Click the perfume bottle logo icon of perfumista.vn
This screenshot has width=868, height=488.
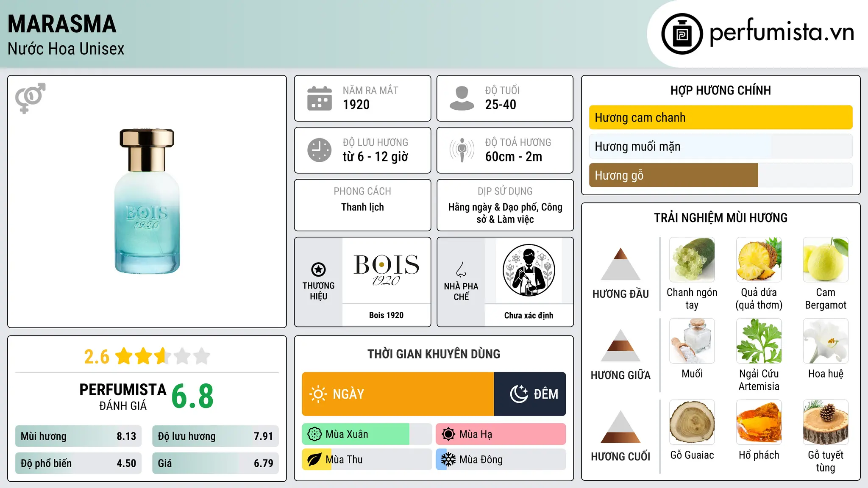pyautogui.click(x=682, y=34)
